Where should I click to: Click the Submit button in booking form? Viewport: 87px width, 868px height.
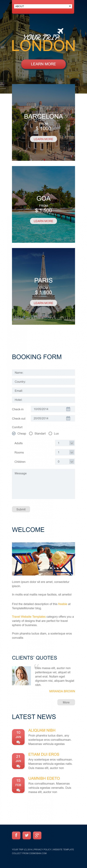[x=21, y=509]
